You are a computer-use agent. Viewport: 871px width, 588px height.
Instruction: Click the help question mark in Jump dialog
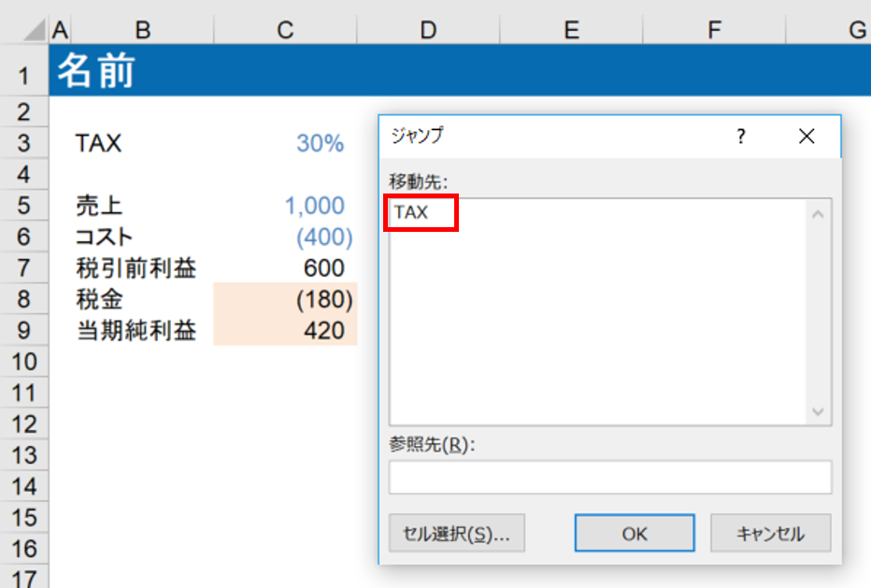[741, 136]
